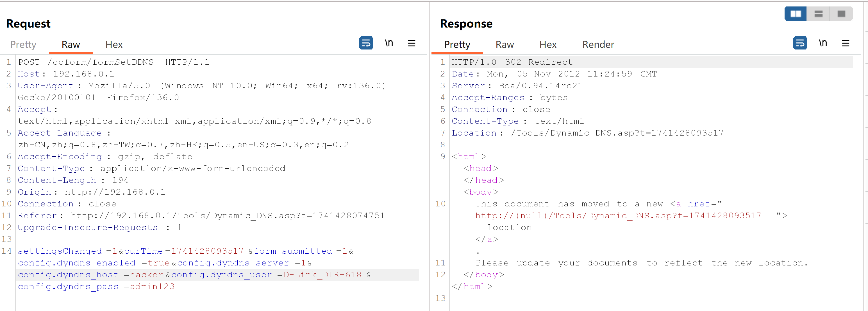The image size is (868, 311).
Task: Open Response Render tab
Action: 598,44
